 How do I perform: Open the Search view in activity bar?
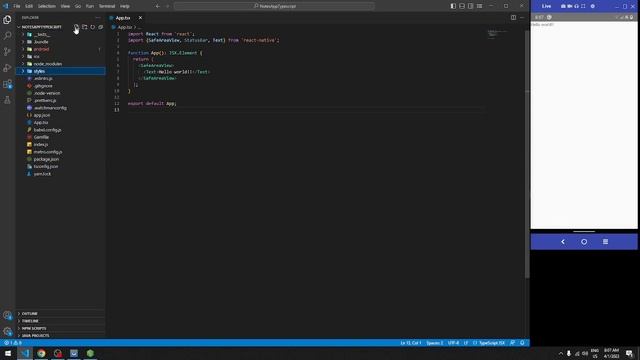[x=7, y=36]
